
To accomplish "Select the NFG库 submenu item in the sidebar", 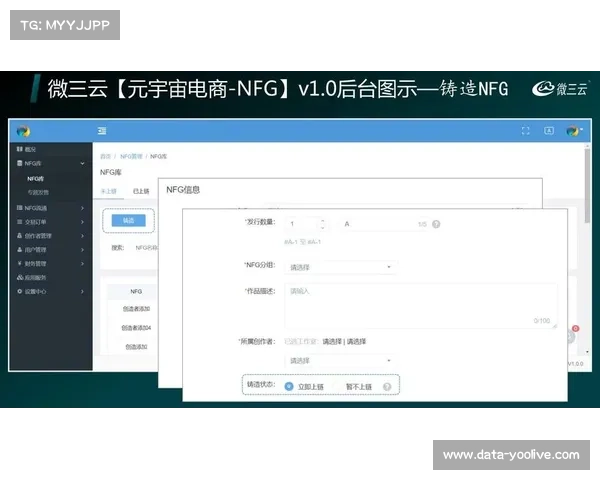I will pos(36,179).
